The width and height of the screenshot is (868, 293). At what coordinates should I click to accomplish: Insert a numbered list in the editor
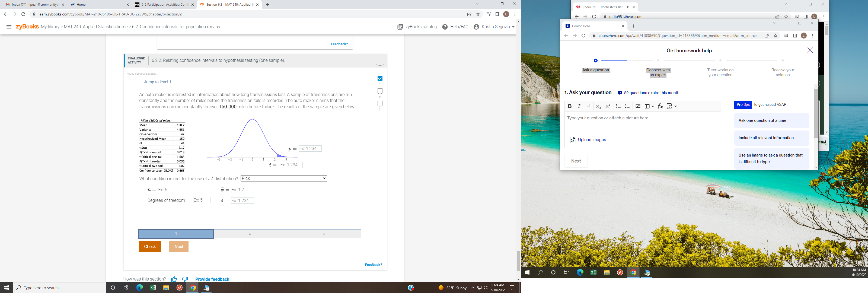[x=618, y=106]
